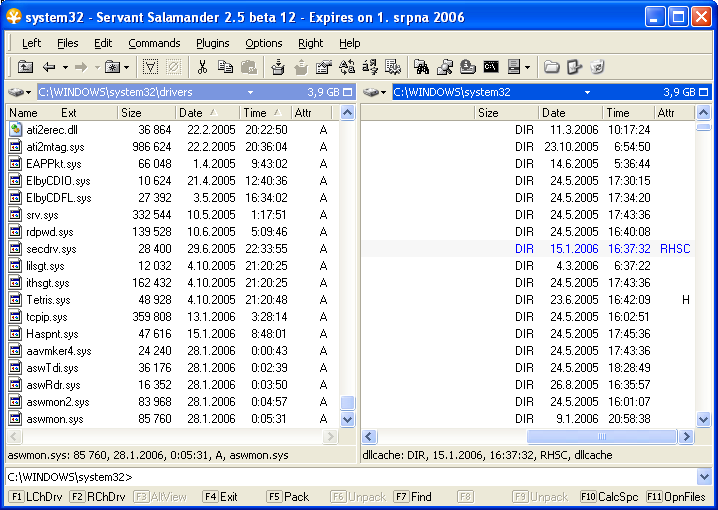The width and height of the screenshot is (718, 510).
Task: Expand the left panel path history dropdown
Action: pos(250,92)
